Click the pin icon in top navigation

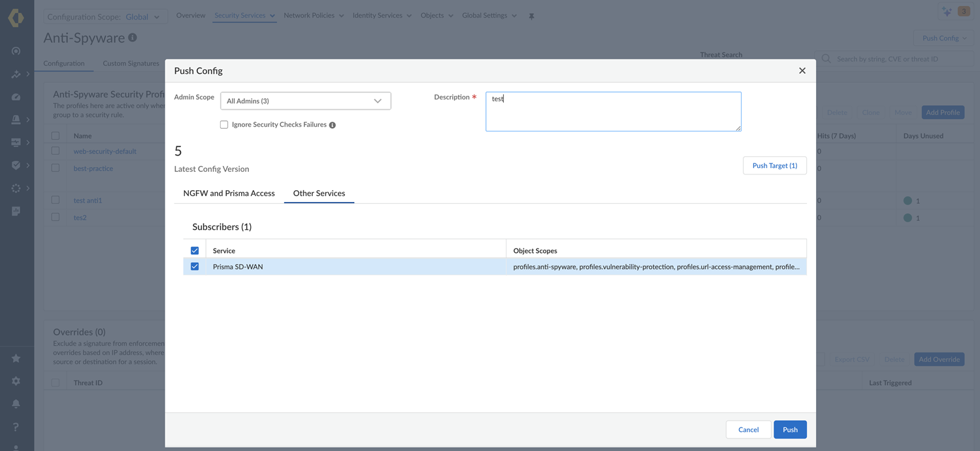pyautogui.click(x=531, y=16)
